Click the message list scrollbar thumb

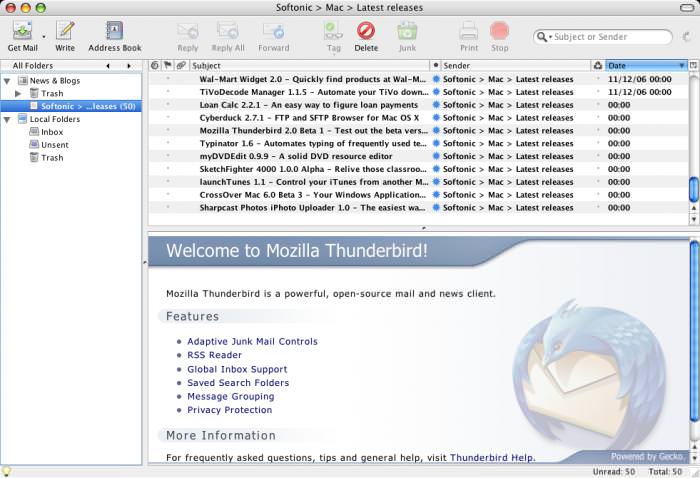coord(694,189)
